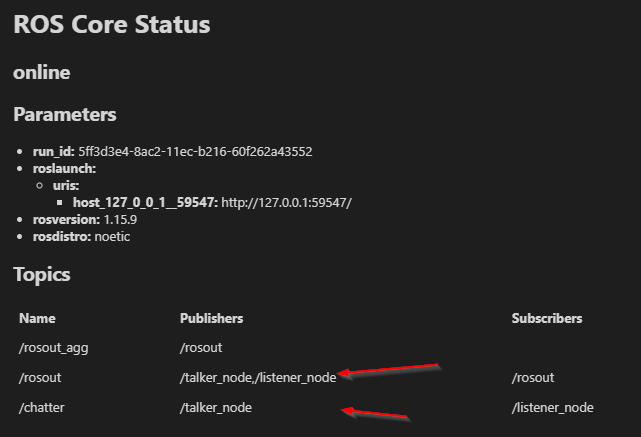Click the Subscribers column header

[x=547, y=318]
